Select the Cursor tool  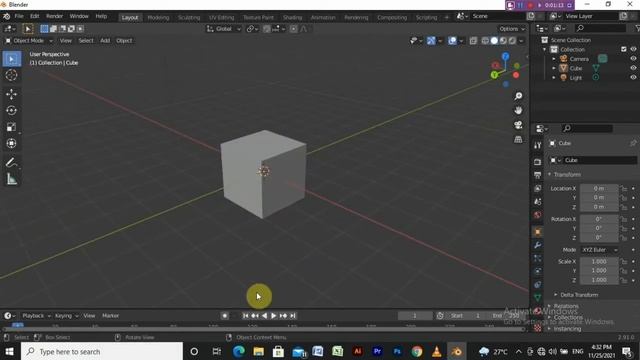(11, 75)
